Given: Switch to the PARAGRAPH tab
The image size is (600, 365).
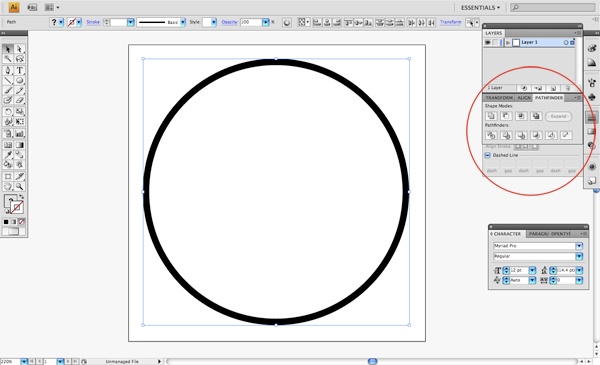Looking at the screenshot, I should [538, 233].
